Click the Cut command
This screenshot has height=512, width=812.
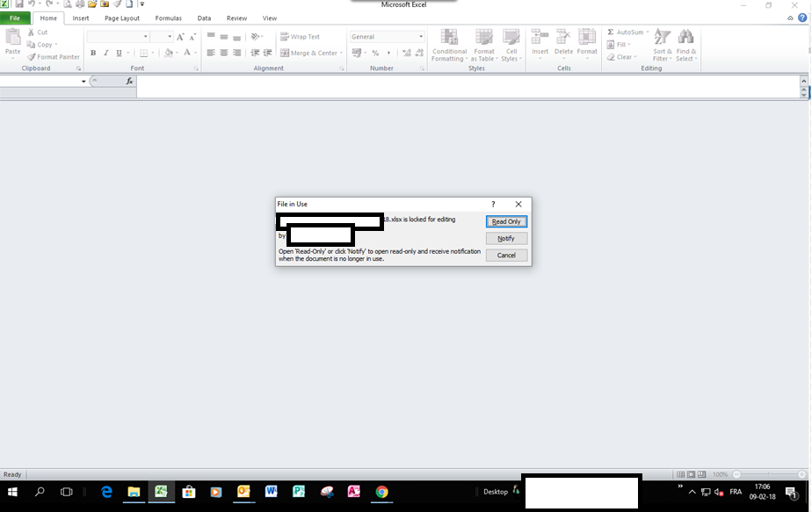[38, 32]
